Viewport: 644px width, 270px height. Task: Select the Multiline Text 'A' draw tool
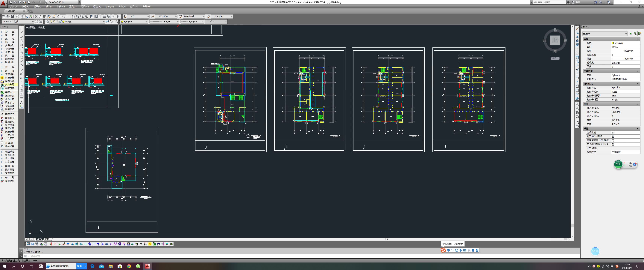[x=21, y=103]
